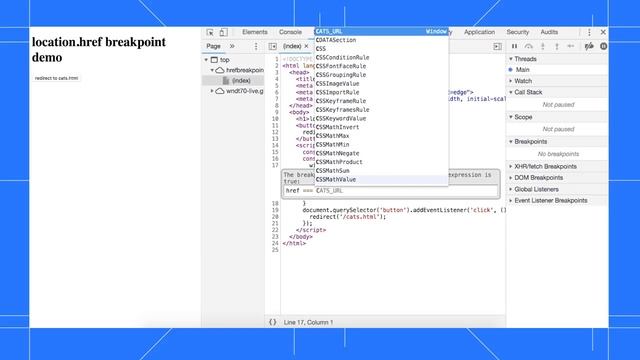The width and height of the screenshot is (640, 360).
Task: Open the Audits tab
Action: click(x=549, y=32)
